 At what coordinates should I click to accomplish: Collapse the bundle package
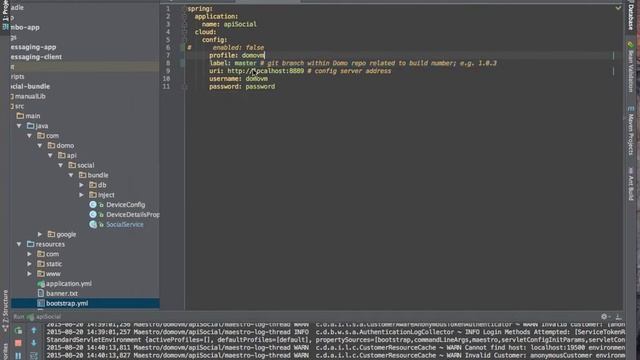(x=71, y=175)
